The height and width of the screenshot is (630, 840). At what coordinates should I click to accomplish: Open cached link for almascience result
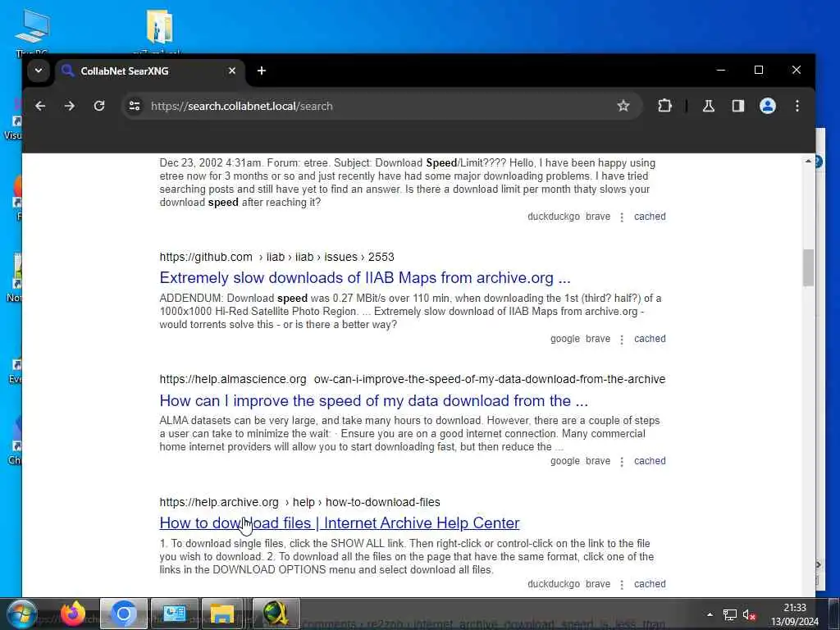point(650,461)
